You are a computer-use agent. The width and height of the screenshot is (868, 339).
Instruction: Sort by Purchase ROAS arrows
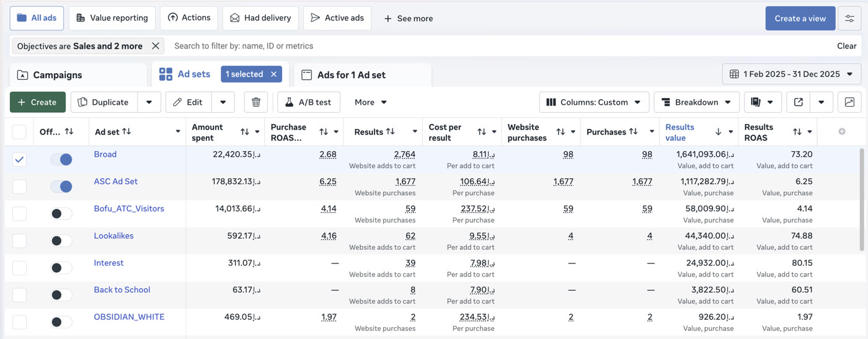coord(324,132)
